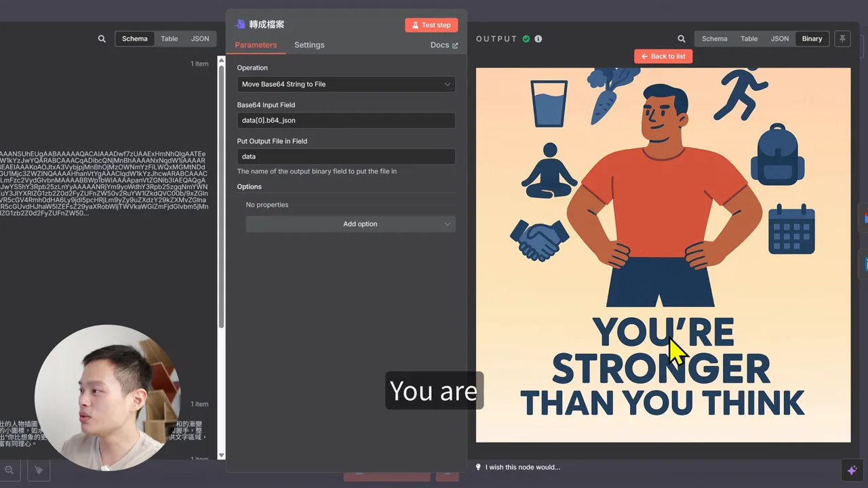This screenshot has height=488, width=868.
Task: Switch input view to JSON
Action: (200, 39)
